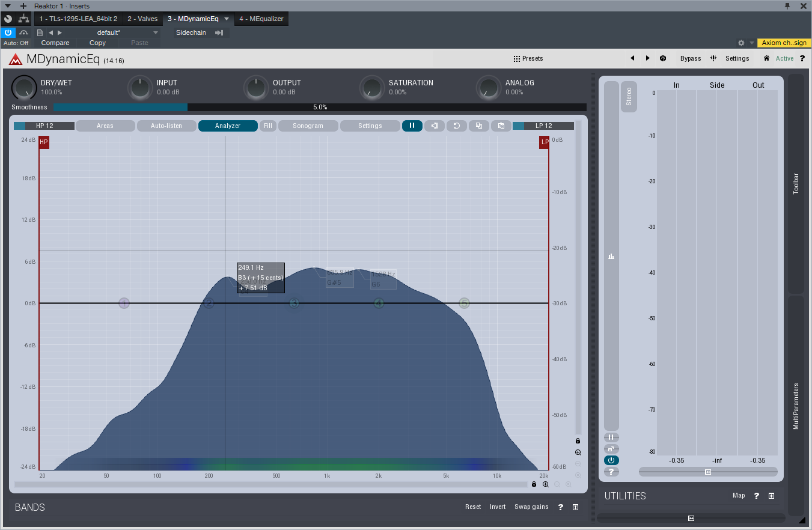The image size is (812, 530).
Task: Toggle the Areas button
Action: 105,126
